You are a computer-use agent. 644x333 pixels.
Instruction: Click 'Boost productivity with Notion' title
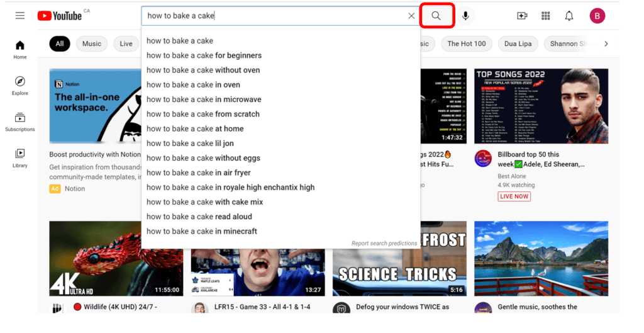95,155
